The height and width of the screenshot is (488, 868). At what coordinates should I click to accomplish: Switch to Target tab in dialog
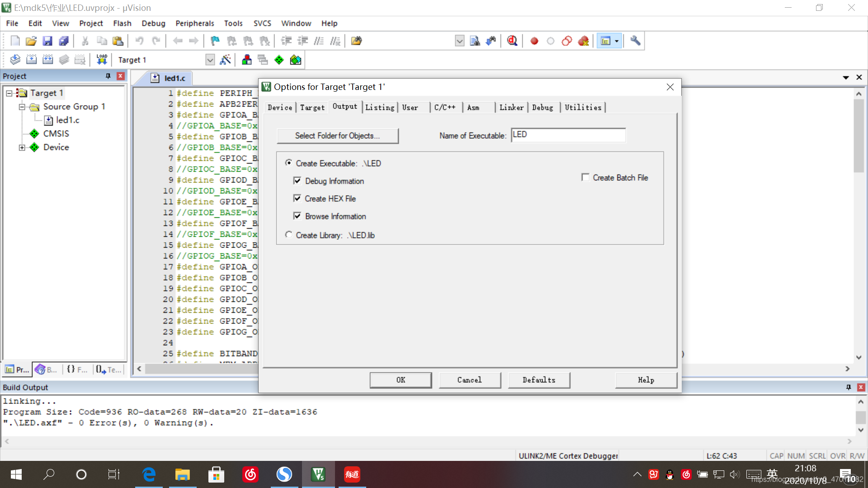(x=312, y=108)
